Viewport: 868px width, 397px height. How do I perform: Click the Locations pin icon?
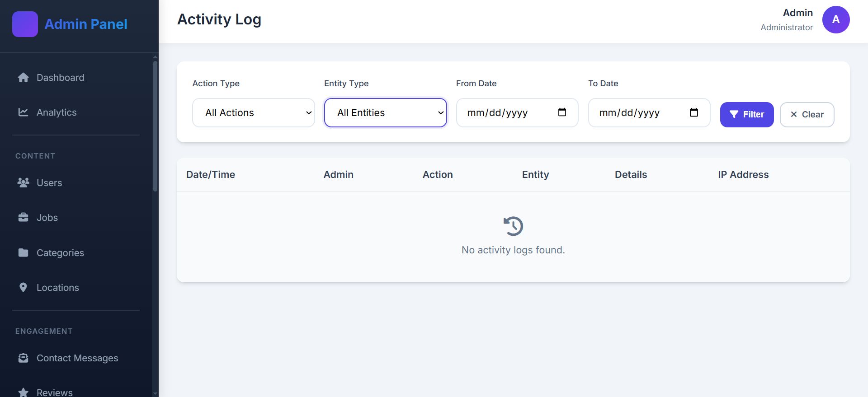[x=23, y=288]
